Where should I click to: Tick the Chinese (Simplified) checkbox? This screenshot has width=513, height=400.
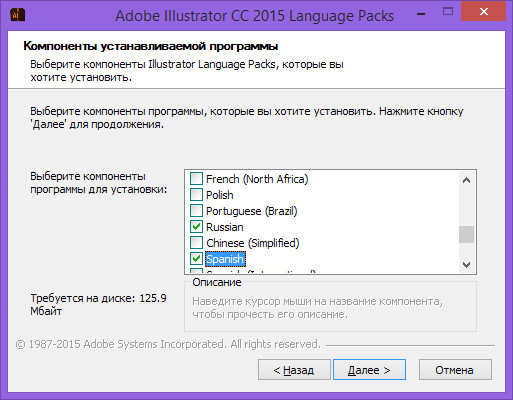(196, 243)
